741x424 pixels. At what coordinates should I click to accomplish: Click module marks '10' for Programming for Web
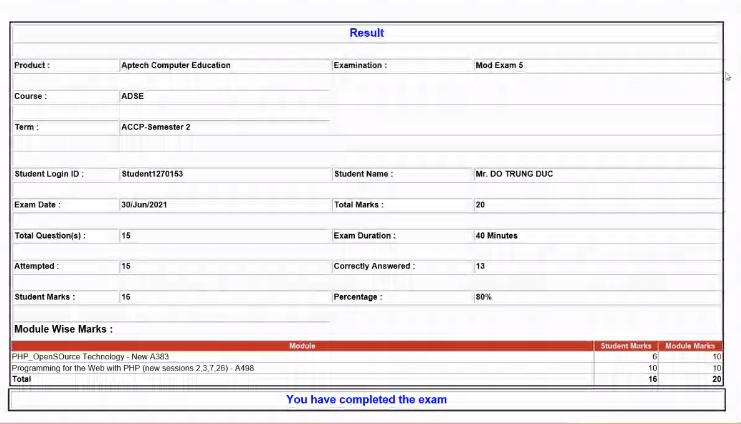pyautogui.click(x=717, y=368)
